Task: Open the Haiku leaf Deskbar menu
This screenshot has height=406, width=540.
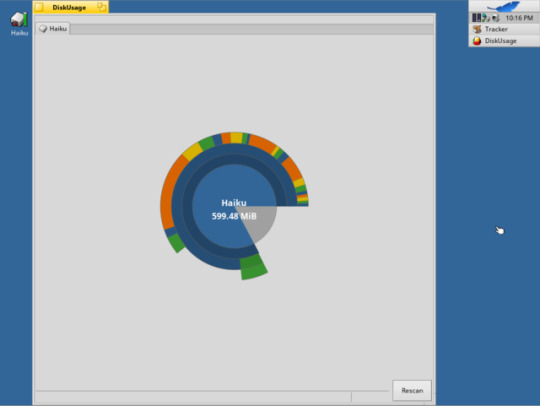Action: (x=504, y=6)
